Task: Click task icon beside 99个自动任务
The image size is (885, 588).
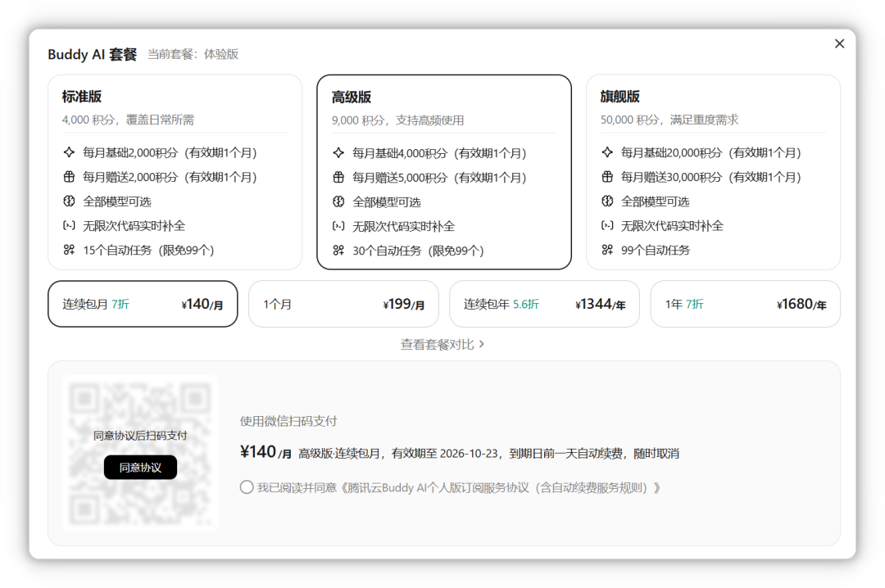Action: point(607,250)
